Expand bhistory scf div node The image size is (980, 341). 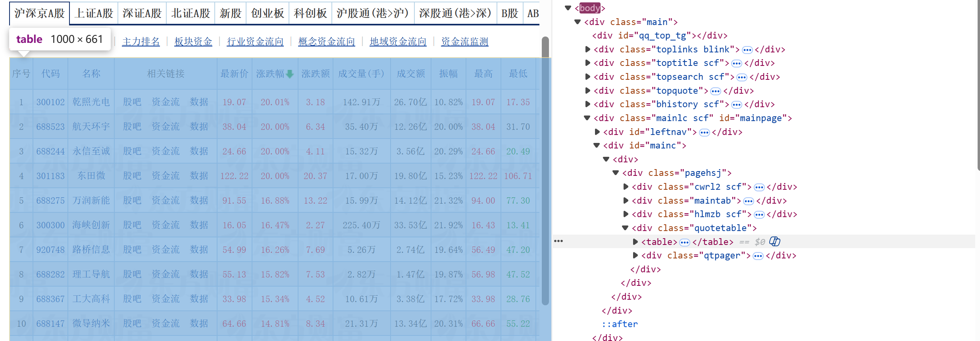pos(588,104)
